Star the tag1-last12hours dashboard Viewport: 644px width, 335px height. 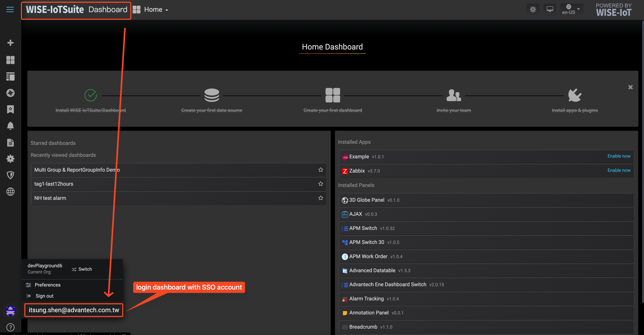point(321,184)
